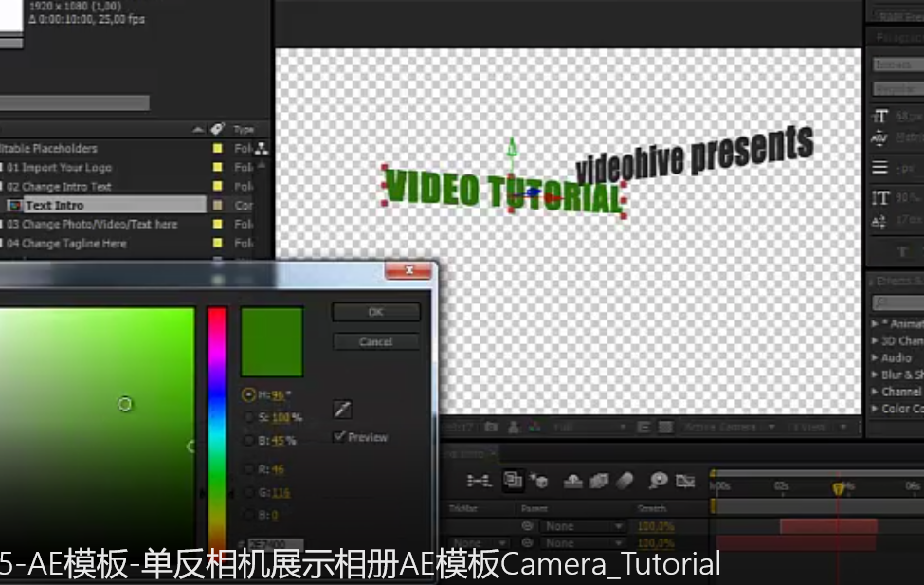The image size is (924, 585).
Task: Open the Graph Editor icon
Action: click(x=685, y=482)
